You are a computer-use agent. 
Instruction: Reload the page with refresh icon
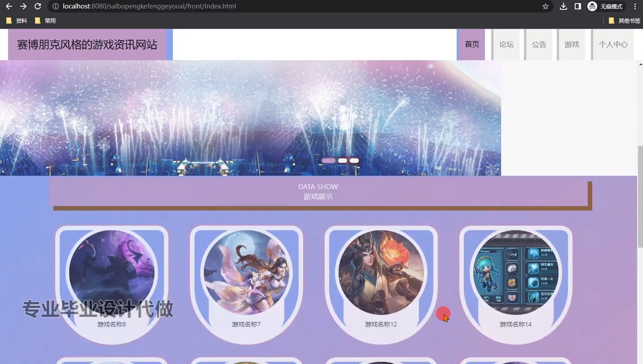click(x=38, y=6)
